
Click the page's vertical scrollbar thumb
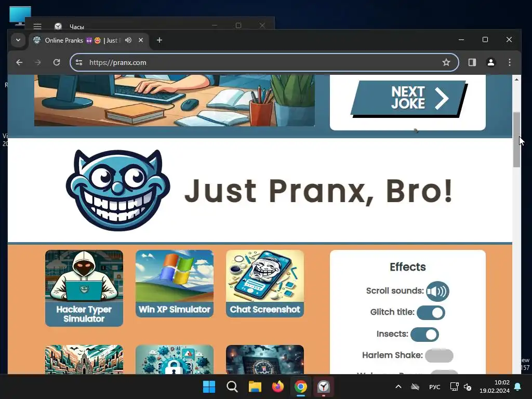point(516,139)
